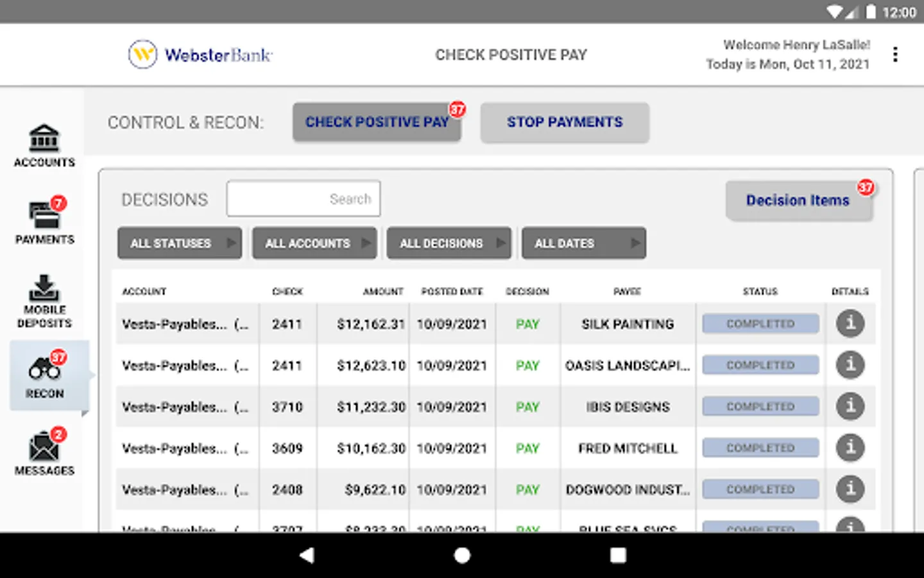Expand the ALL STATUSES filter
Image resolution: width=924 pixels, height=578 pixels.
pos(180,243)
